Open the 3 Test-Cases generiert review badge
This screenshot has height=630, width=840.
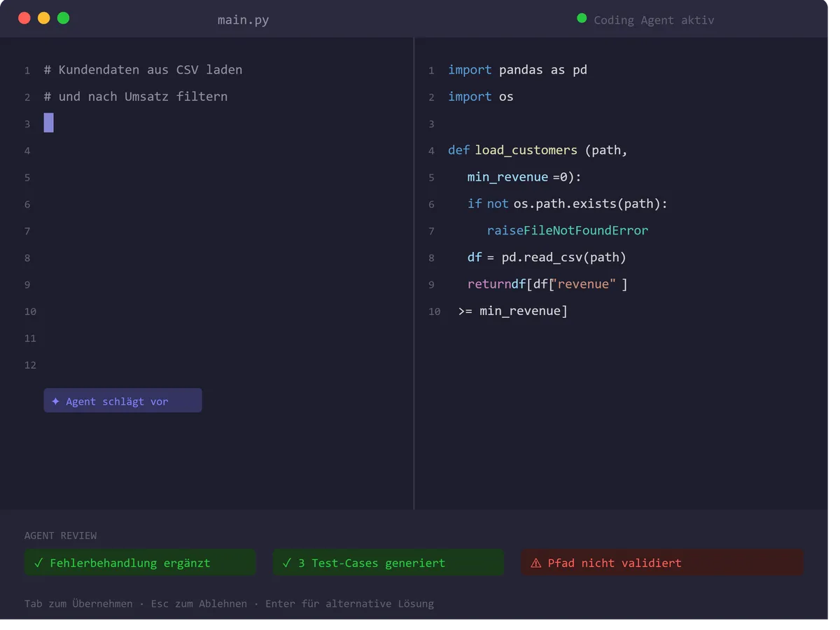[x=388, y=563]
